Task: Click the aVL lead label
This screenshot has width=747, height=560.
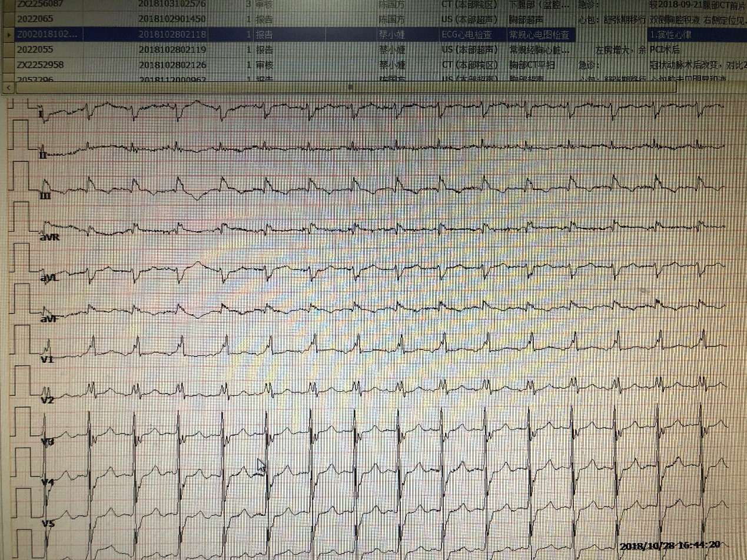Action: click(51, 277)
